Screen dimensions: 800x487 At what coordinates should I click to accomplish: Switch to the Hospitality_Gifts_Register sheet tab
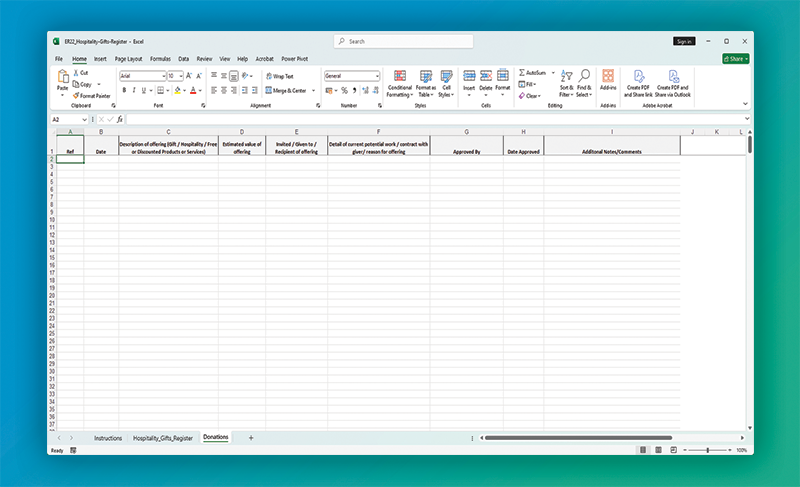(x=162, y=438)
